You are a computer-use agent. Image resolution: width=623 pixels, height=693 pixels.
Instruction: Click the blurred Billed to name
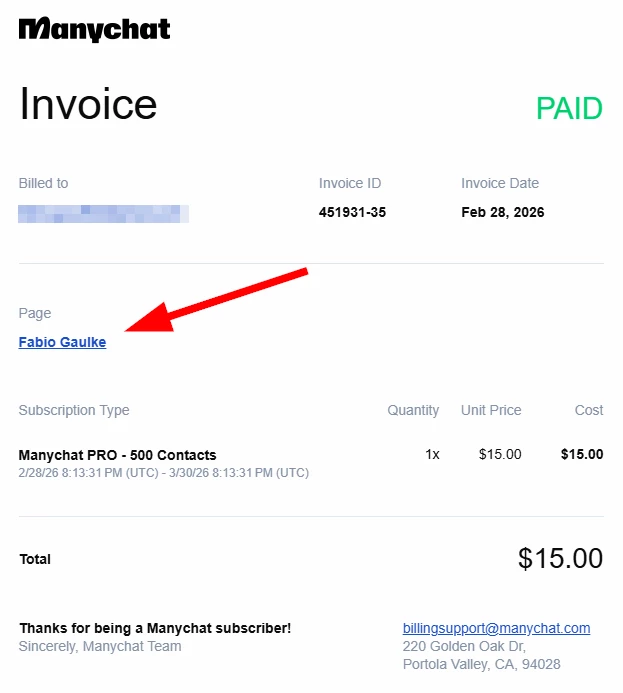tap(103, 212)
